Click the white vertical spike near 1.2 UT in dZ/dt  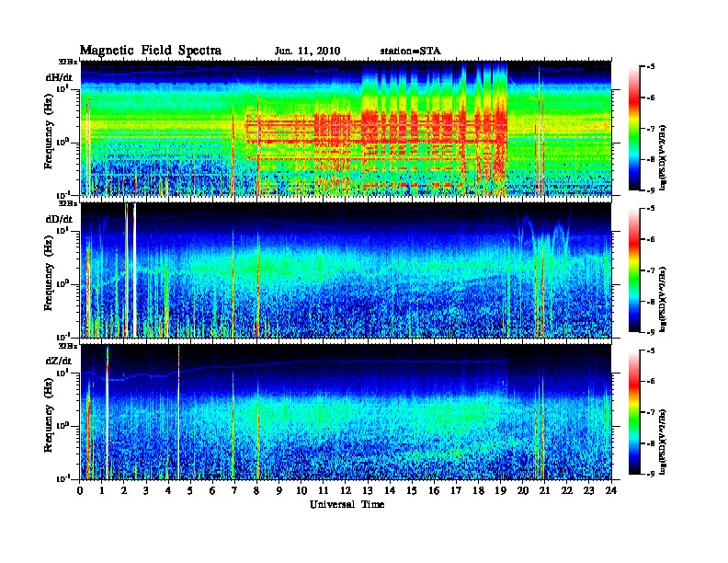coord(108,412)
